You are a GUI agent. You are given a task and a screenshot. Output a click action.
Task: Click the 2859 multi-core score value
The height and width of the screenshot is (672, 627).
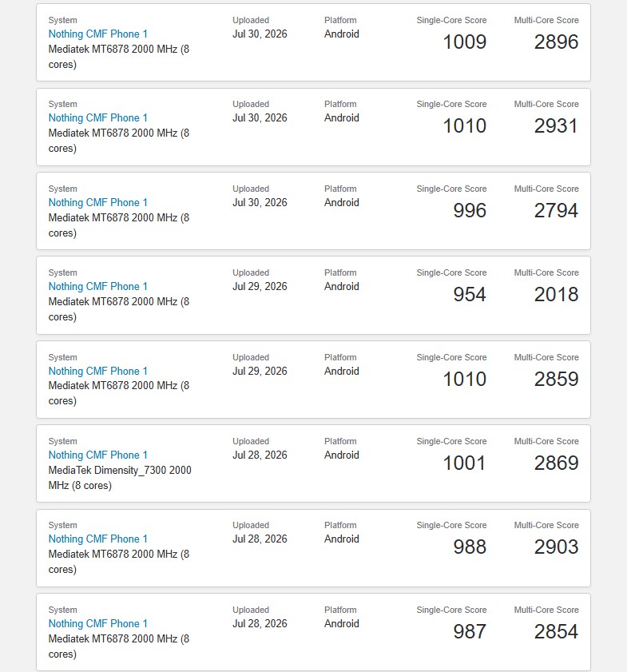tap(556, 380)
